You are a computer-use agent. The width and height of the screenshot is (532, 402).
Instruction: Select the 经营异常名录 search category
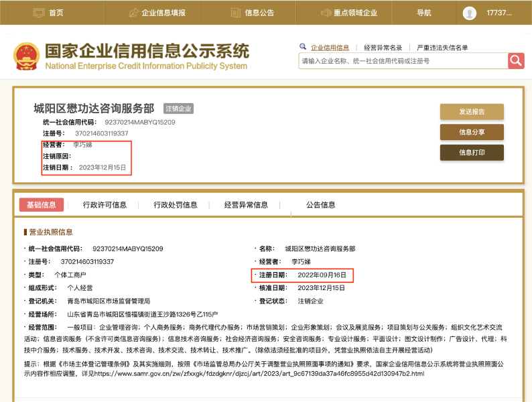pos(383,48)
